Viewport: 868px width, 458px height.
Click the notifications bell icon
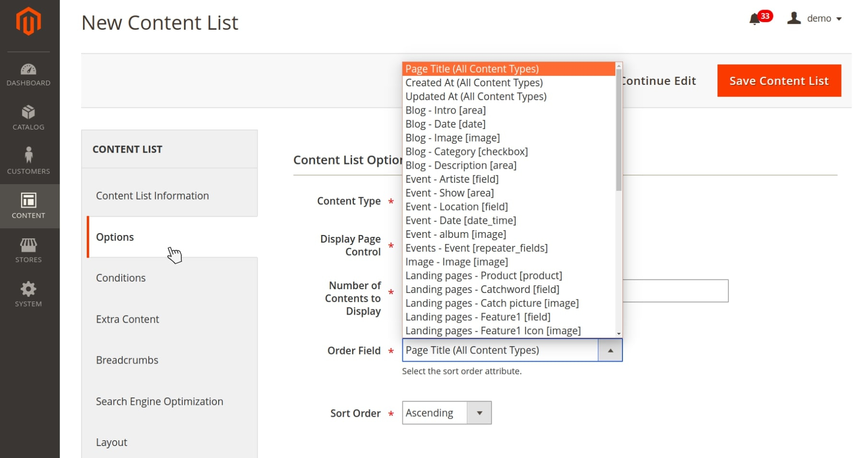coord(754,19)
